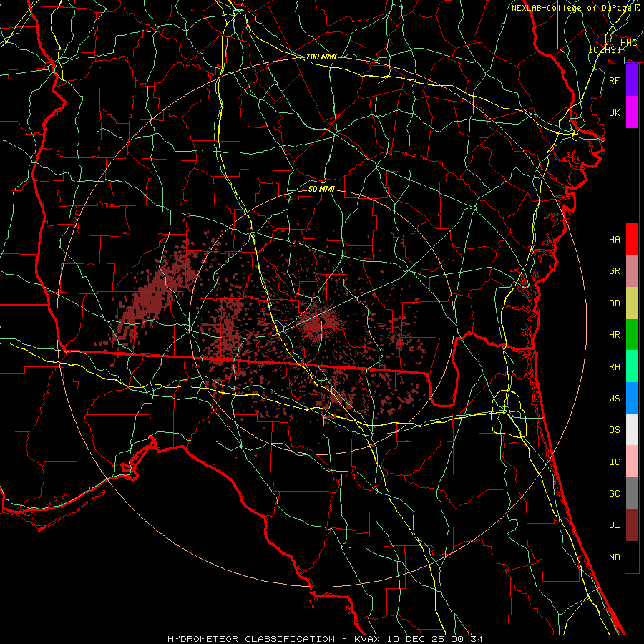Click the GC gray legend swatch
Screen dimensions: 644x644
[632, 493]
